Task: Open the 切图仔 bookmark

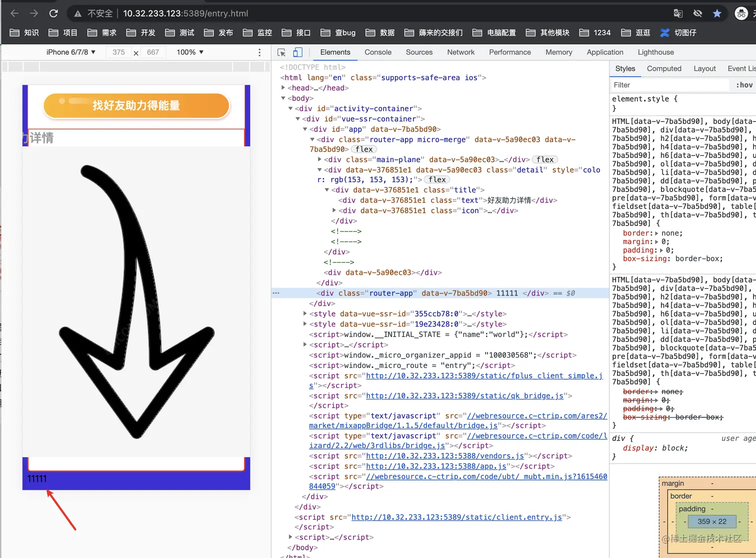Action: pyautogui.click(x=678, y=32)
